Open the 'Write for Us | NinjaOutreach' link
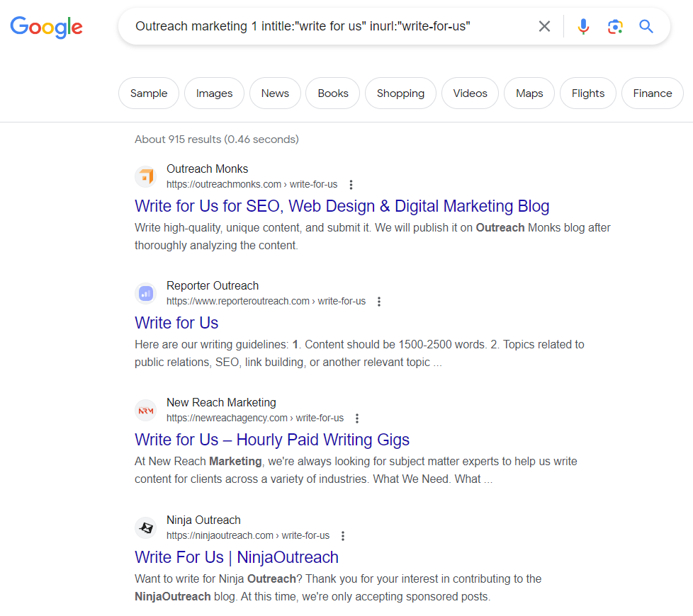The height and width of the screenshot is (616, 693). (x=237, y=557)
